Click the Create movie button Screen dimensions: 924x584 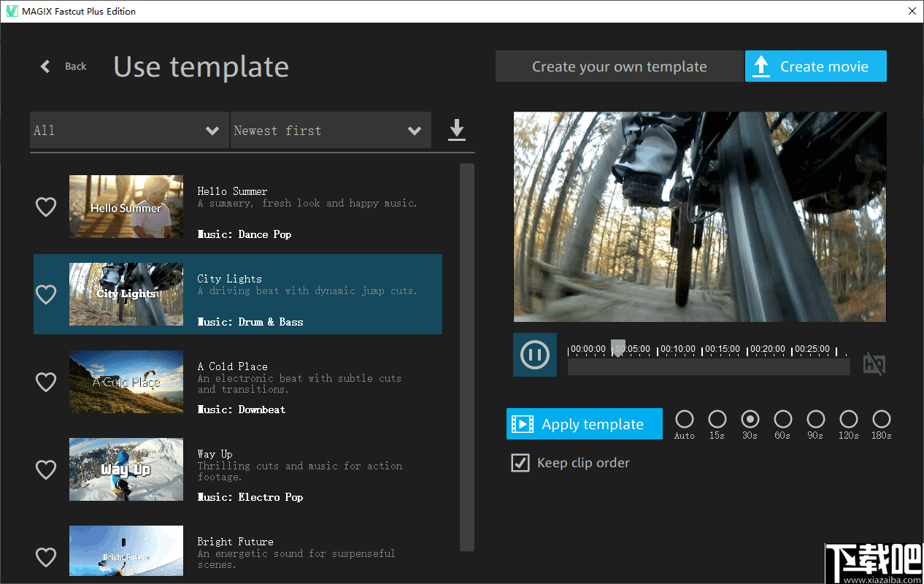pos(816,66)
